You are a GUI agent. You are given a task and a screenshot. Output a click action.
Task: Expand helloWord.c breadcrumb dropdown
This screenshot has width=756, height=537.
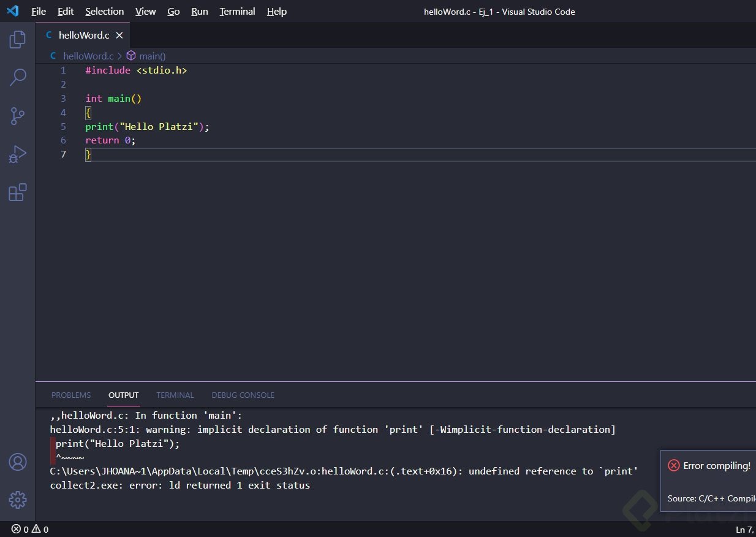[88, 56]
